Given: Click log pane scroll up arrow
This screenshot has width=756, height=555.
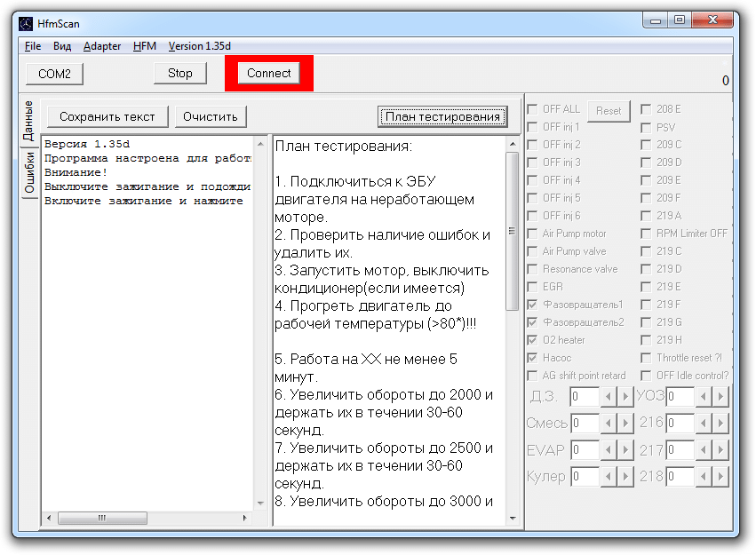Looking at the screenshot, I should [260, 144].
